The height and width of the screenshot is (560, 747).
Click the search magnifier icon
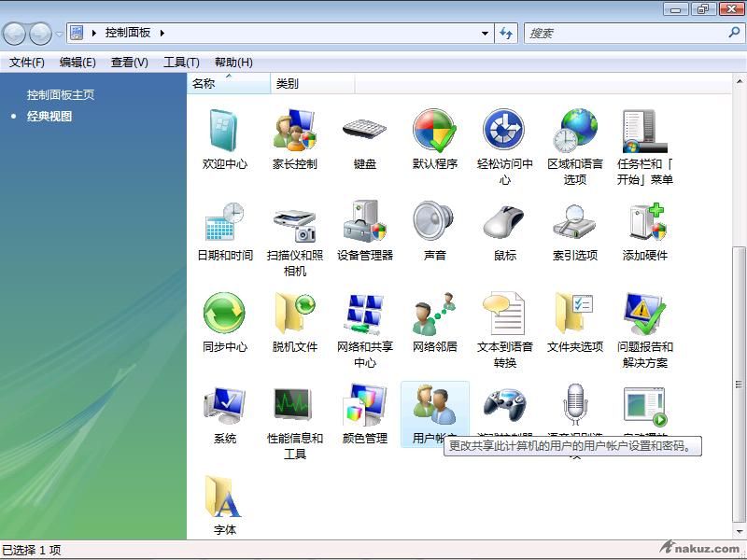click(x=734, y=33)
